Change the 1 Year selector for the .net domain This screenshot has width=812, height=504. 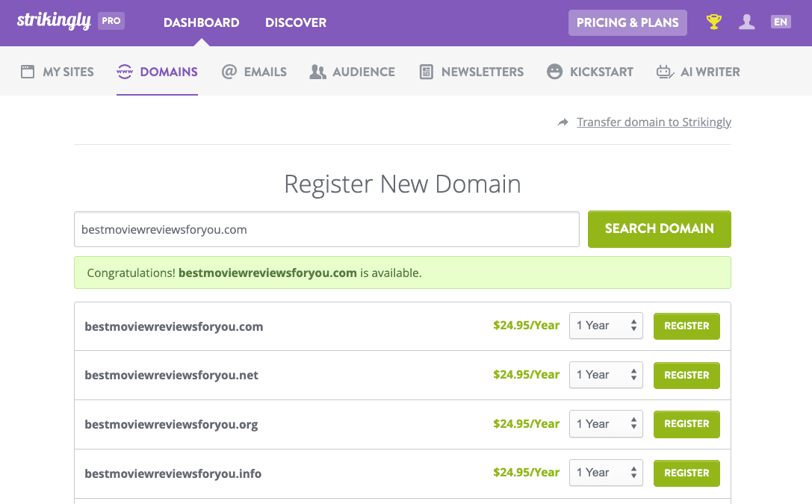pyautogui.click(x=606, y=375)
